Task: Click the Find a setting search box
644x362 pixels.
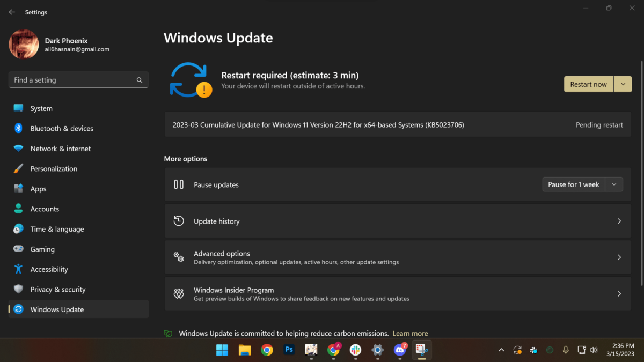Action: pyautogui.click(x=72, y=80)
